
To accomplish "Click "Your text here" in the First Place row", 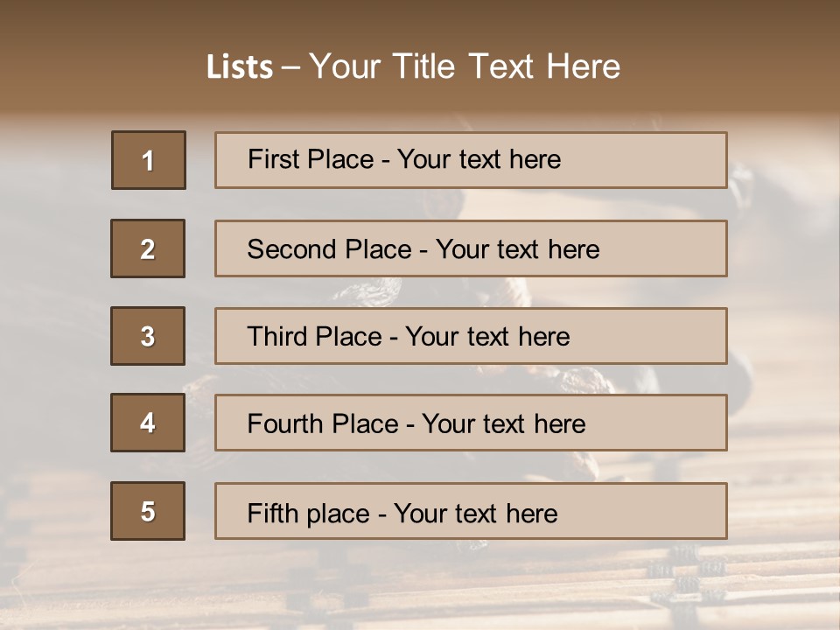I will [x=479, y=159].
